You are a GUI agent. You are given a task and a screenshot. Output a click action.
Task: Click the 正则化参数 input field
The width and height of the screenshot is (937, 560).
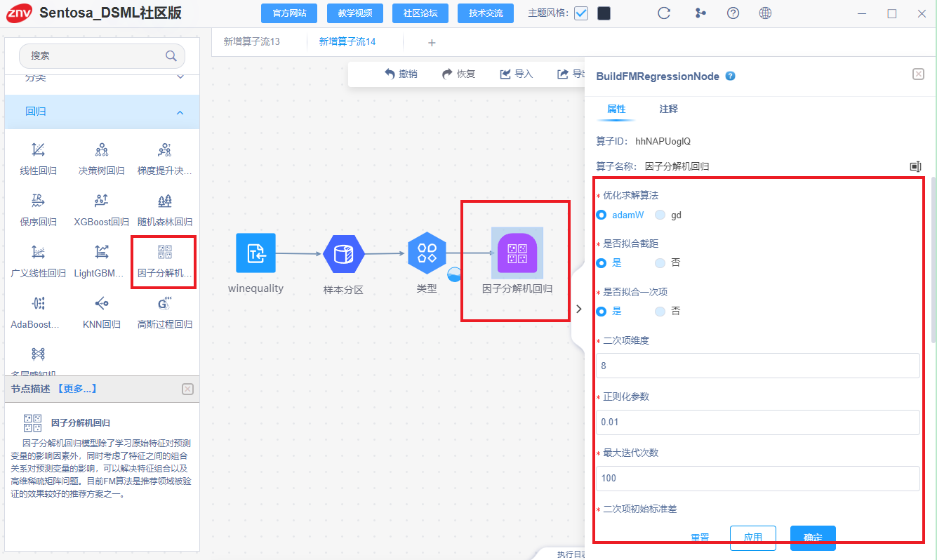(x=758, y=422)
